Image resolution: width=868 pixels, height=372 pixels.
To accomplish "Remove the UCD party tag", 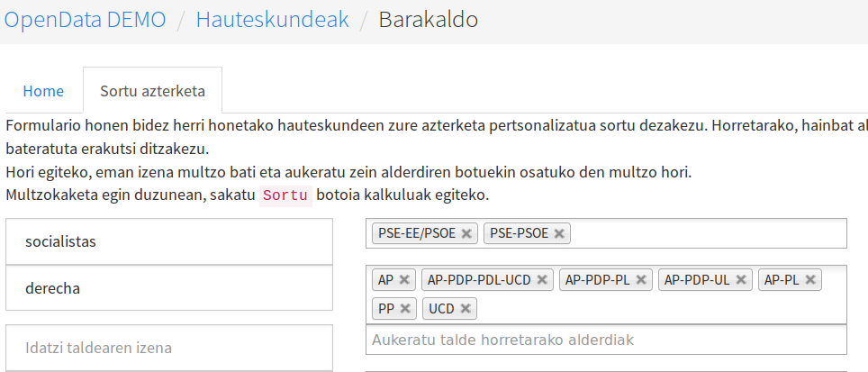I will (465, 308).
